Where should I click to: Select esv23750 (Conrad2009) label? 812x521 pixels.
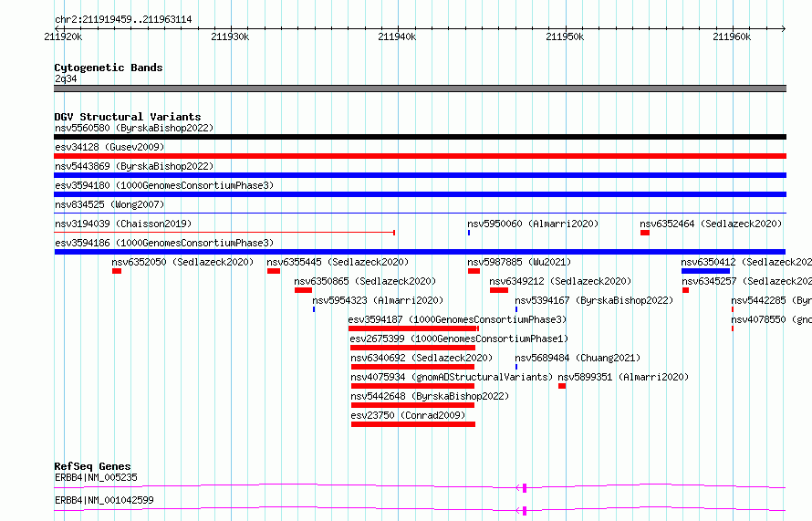point(408,415)
